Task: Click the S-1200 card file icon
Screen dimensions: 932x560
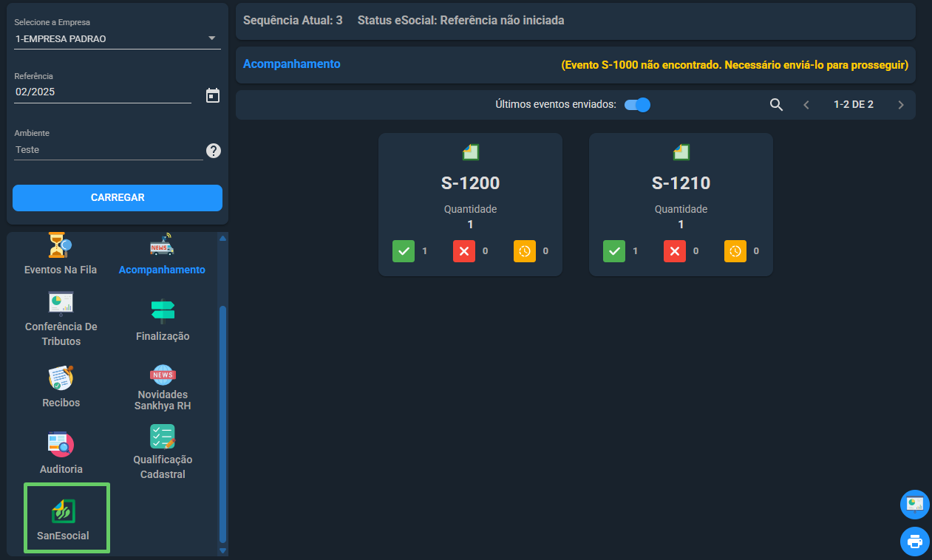Action: tap(471, 152)
